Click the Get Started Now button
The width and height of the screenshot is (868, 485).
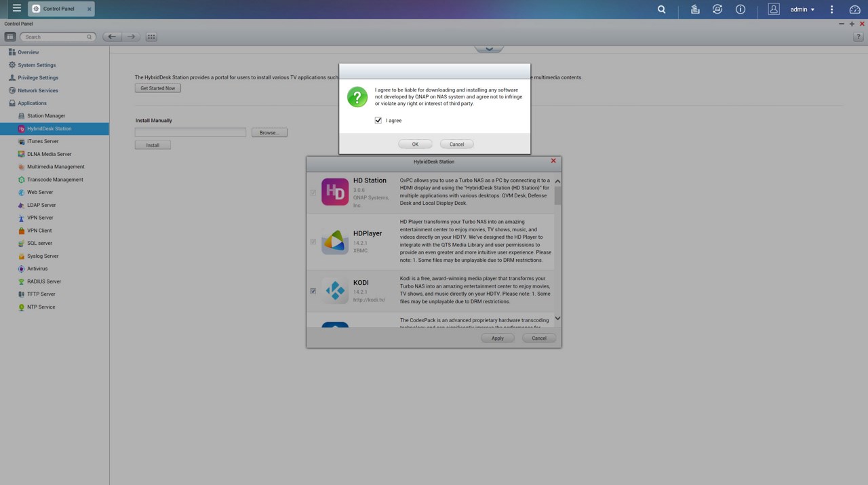tap(158, 88)
